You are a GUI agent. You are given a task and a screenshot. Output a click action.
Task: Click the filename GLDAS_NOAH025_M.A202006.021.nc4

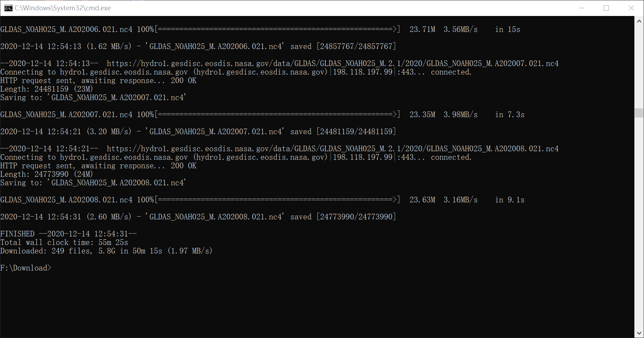coord(66,29)
